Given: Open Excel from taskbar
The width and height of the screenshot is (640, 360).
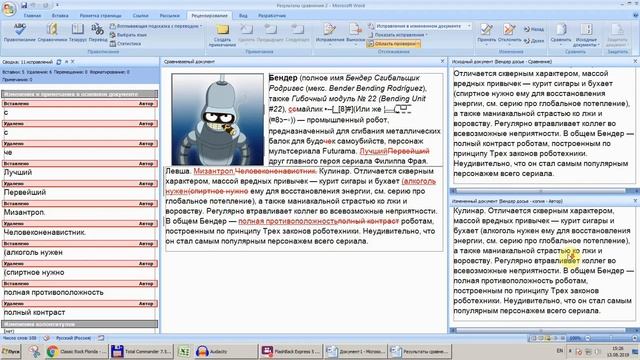Looking at the screenshot, I should point(184,351).
